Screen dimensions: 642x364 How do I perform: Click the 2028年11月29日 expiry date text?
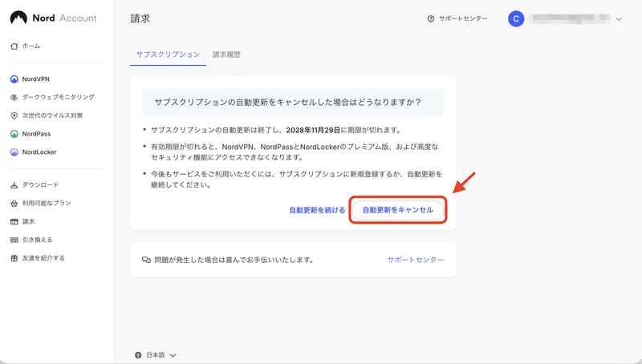tap(313, 130)
